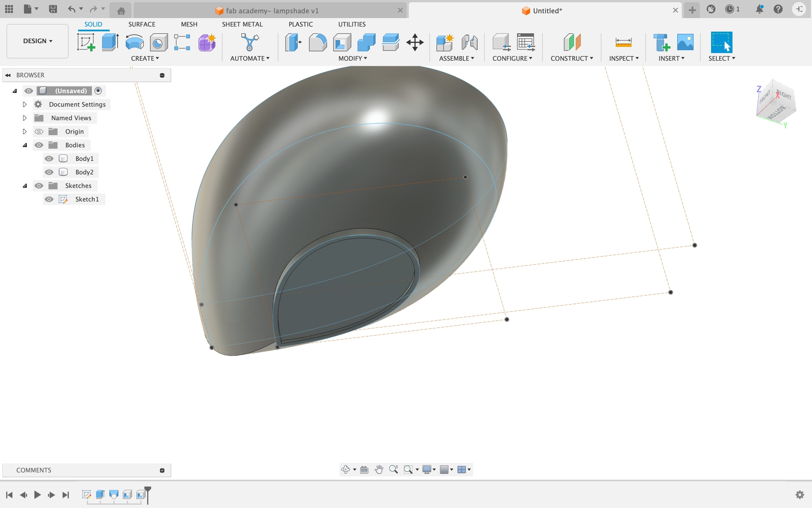Switch to the UTILITIES tab
812x508 pixels.
(352, 24)
